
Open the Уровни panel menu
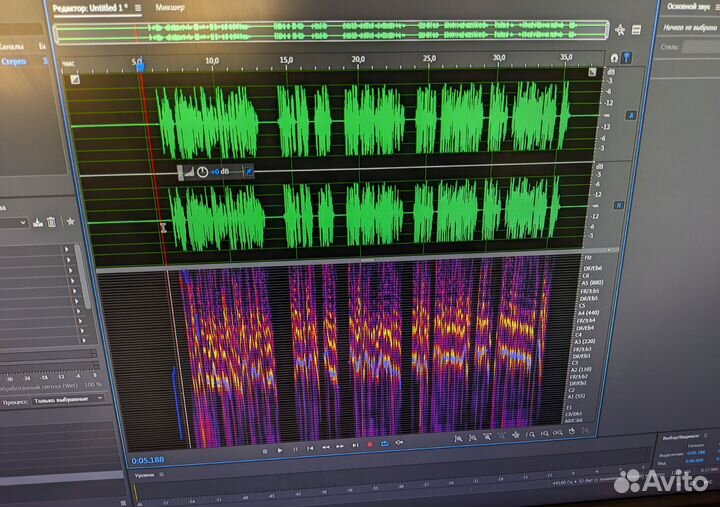[162, 474]
